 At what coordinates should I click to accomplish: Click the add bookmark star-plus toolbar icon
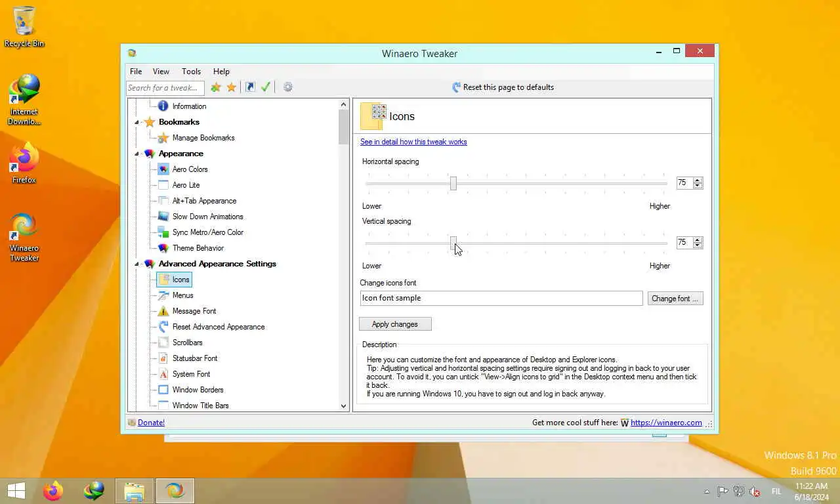click(215, 87)
